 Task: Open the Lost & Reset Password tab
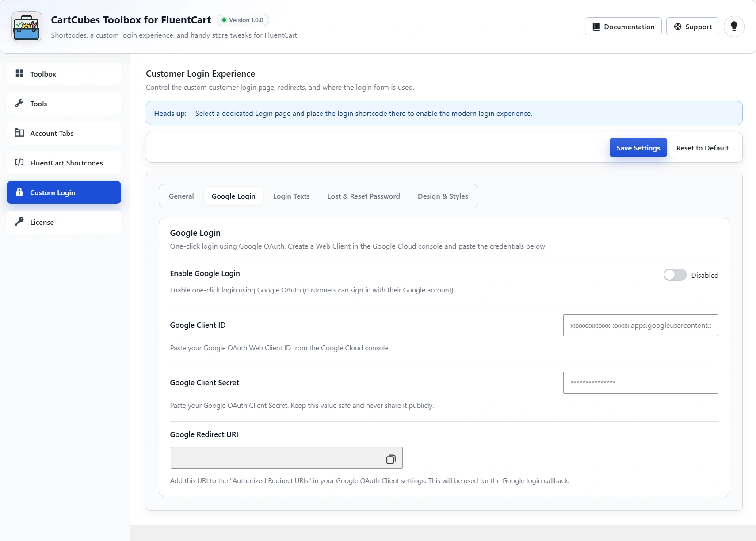point(363,196)
